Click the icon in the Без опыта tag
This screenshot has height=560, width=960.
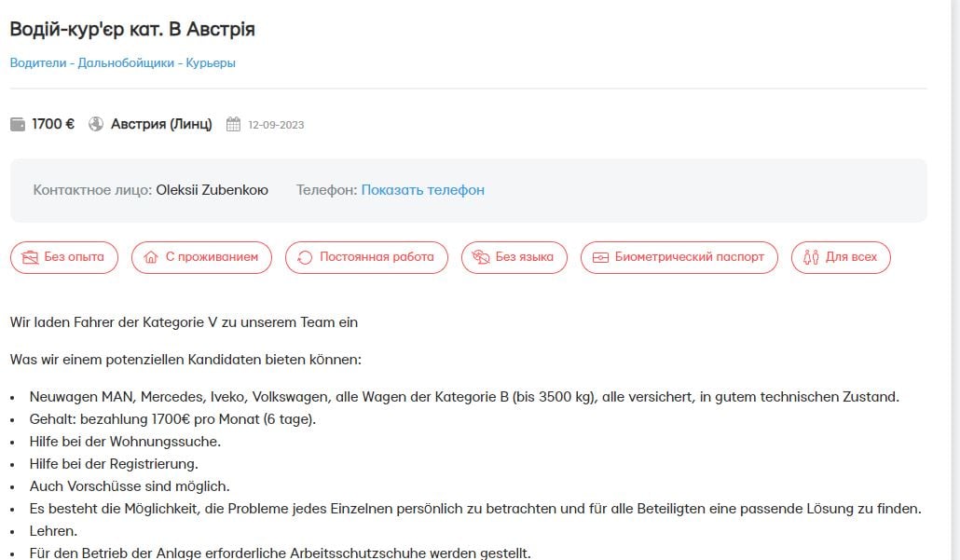(30, 257)
